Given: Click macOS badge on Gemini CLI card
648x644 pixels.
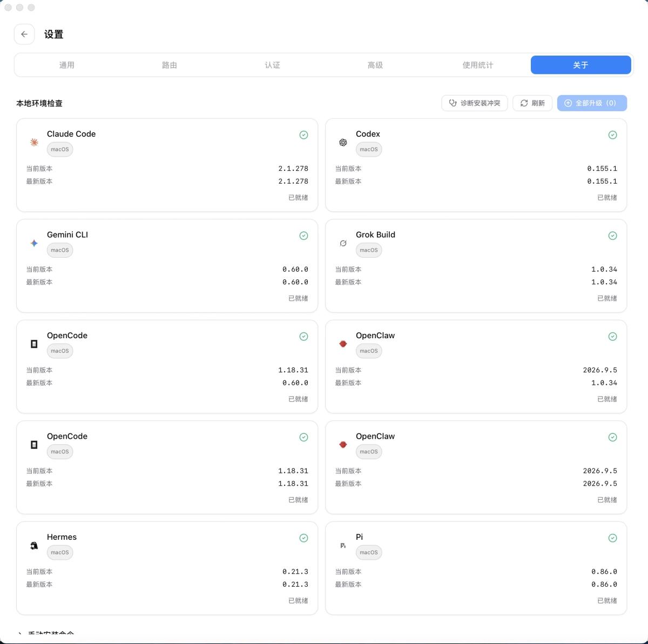Looking at the screenshot, I should 60,250.
